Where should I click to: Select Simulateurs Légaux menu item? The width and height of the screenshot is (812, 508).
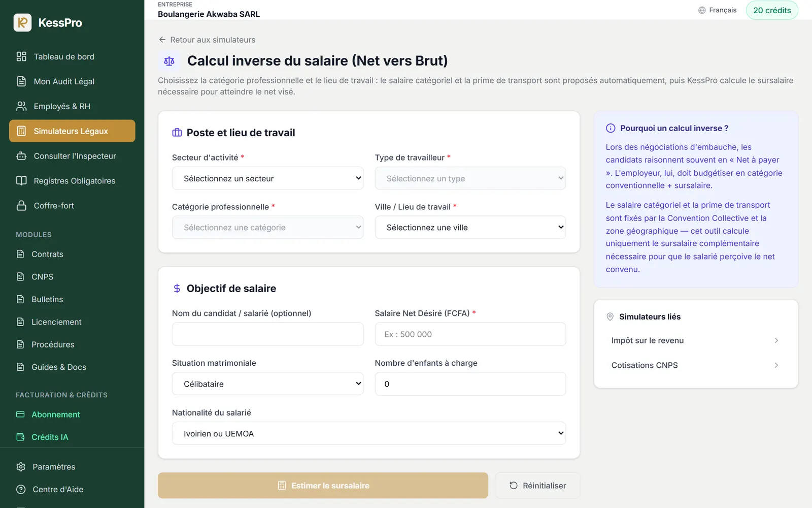tap(72, 131)
